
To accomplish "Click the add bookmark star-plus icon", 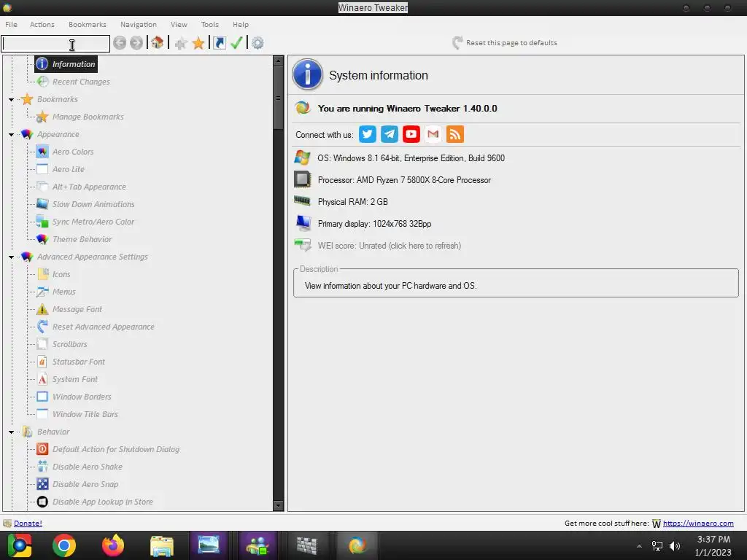I will (181, 43).
